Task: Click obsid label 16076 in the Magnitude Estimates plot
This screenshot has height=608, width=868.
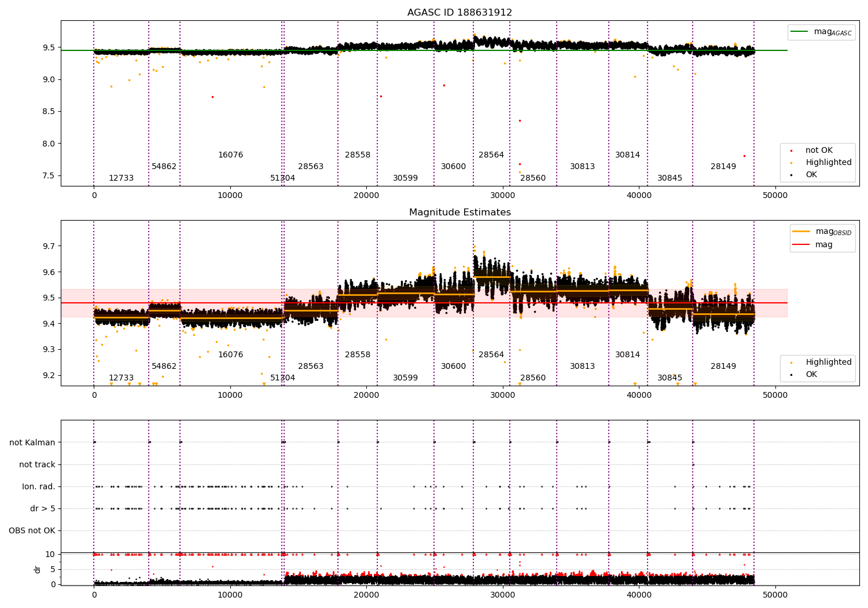Action: click(x=230, y=355)
